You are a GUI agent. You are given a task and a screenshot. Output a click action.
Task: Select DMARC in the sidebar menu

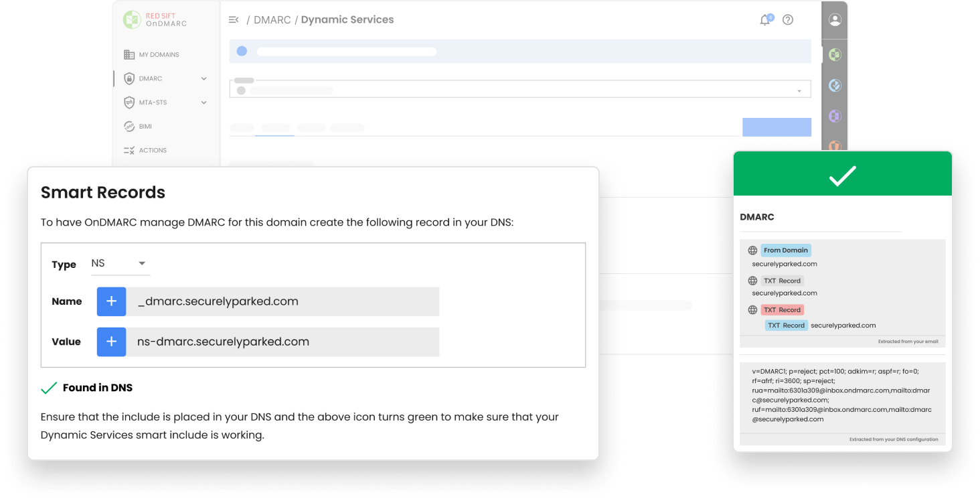click(151, 78)
